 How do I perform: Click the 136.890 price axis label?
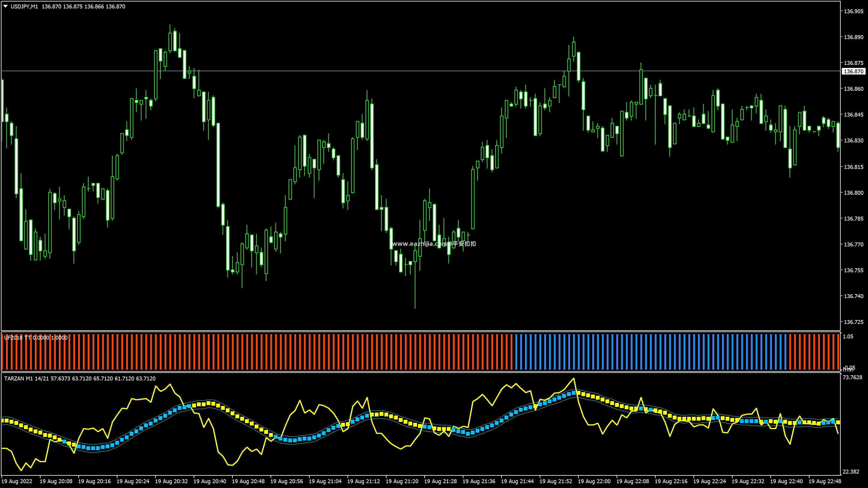[854, 37]
